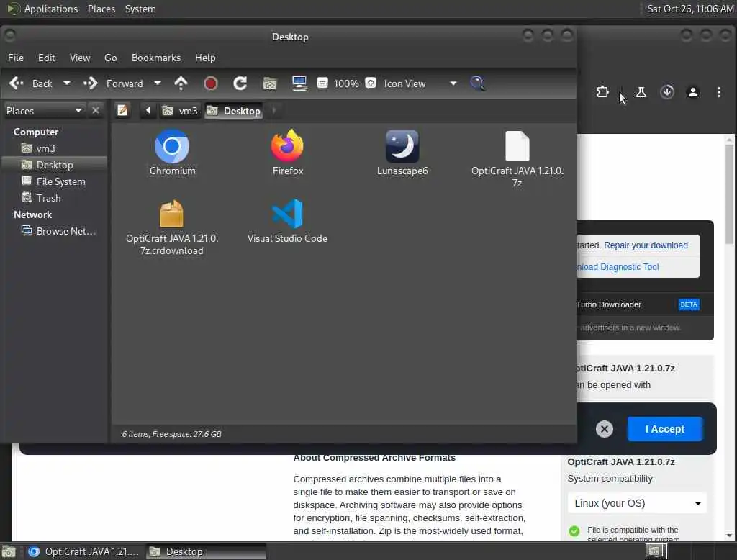
Task: Open the System panel menu
Action: coord(140,9)
